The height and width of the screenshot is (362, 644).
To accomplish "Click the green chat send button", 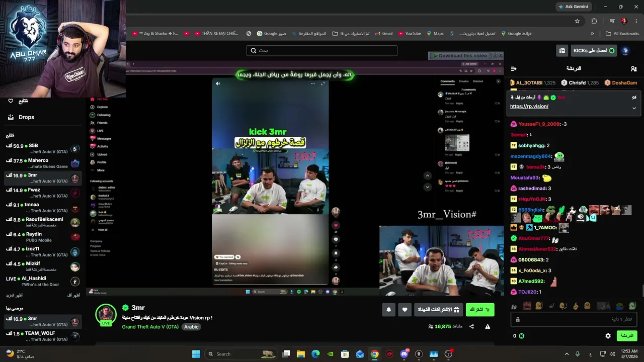I will [x=627, y=336].
